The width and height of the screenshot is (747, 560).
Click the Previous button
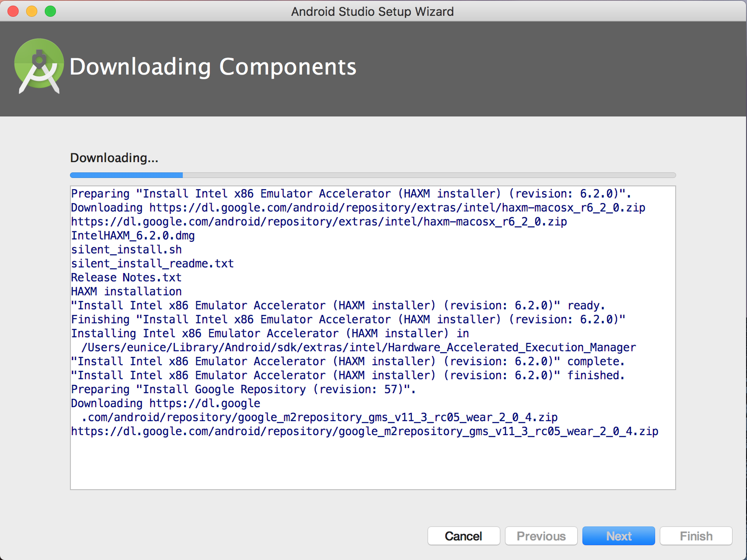point(541,536)
